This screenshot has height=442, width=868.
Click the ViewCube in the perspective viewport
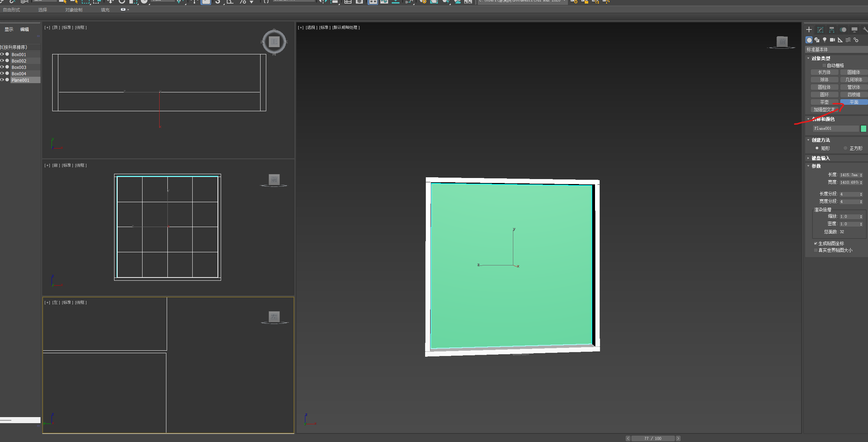click(x=782, y=42)
